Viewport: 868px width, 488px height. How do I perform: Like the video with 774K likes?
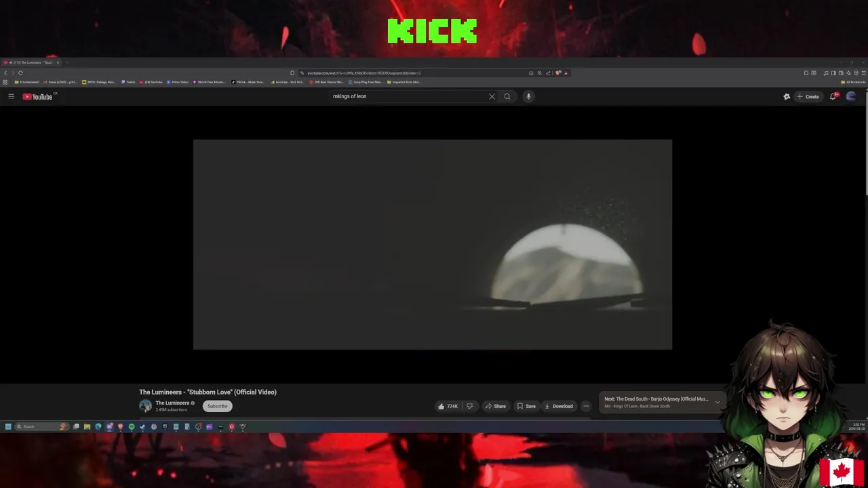point(448,406)
